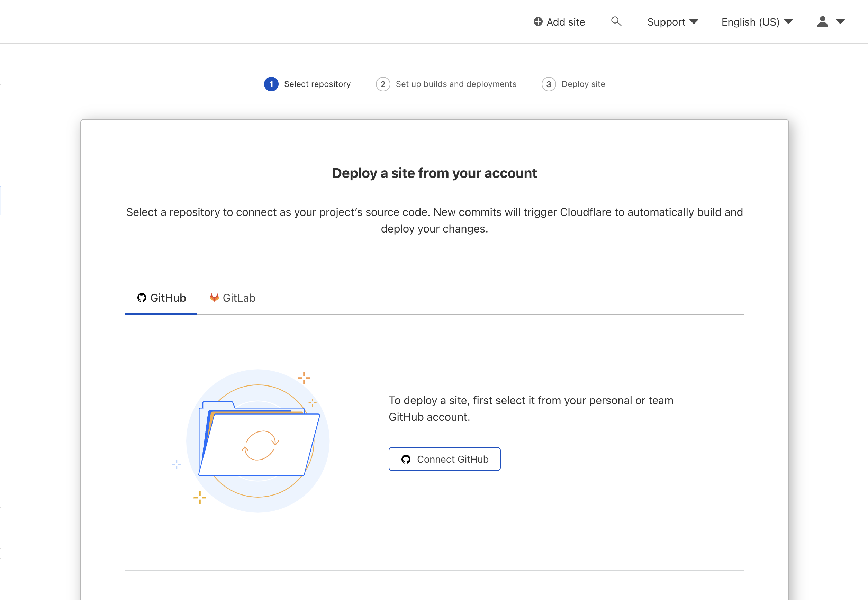This screenshot has height=600, width=868.
Task: Click Set up builds and deployments label
Action: click(x=455, y=84)
